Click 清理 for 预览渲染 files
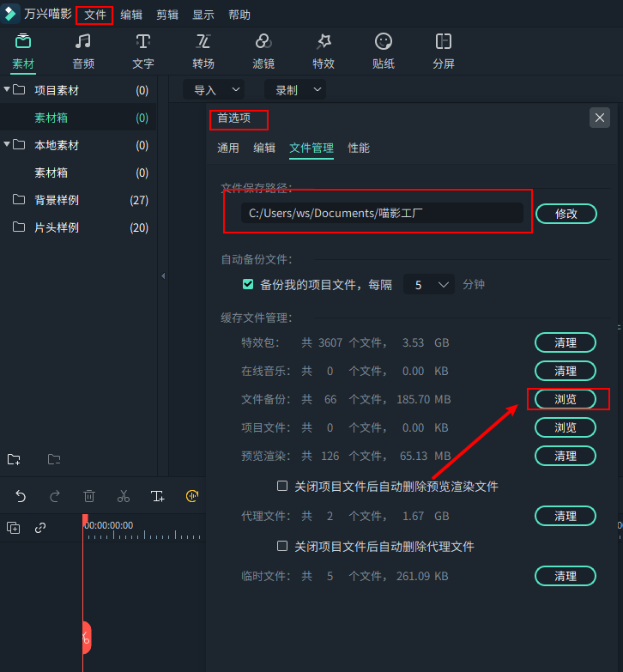Viewport: 623px width, 672px height. 566,456
